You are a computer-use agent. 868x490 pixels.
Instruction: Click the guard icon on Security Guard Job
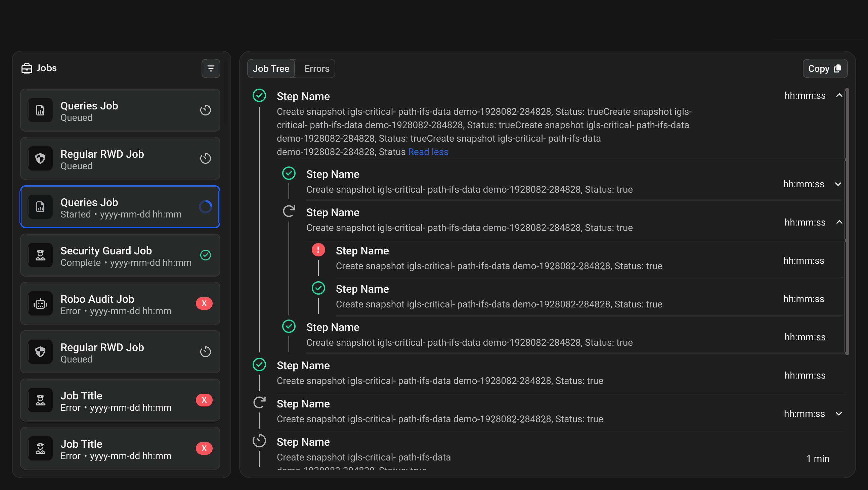pyautogui.click(x=40, y=255)
